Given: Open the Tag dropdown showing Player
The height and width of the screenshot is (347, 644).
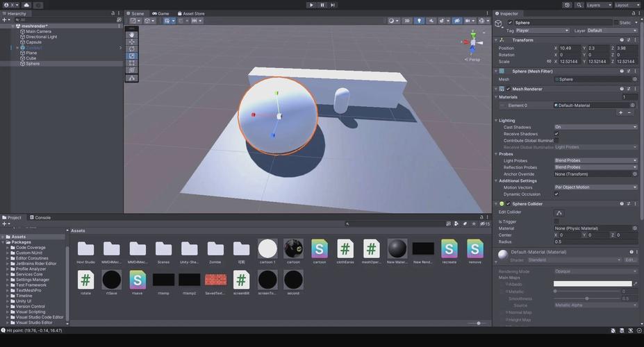Looking at the screenshot, I should coord(542,31).
